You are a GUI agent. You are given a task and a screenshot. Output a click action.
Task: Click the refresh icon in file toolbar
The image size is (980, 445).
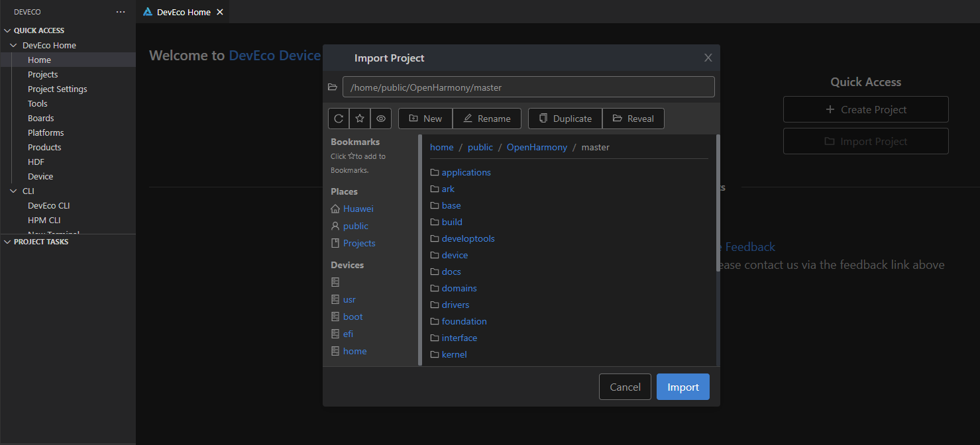pyautogui.click(x=339, y=119)
